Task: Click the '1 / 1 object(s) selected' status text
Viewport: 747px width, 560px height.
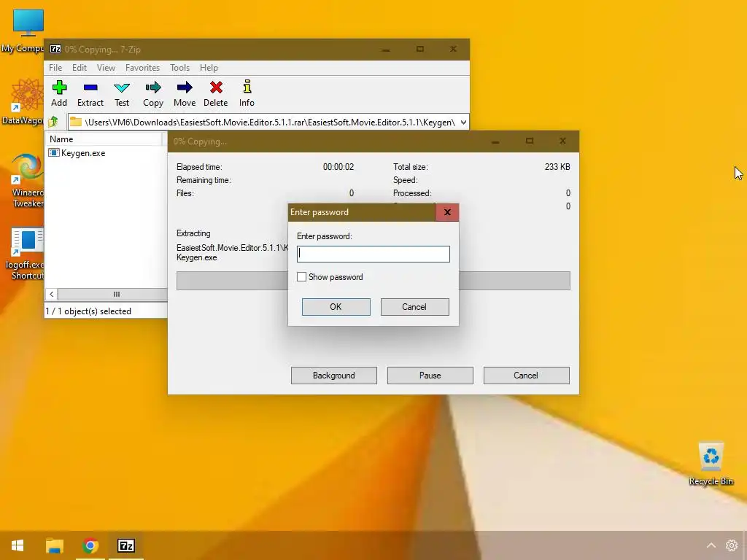Action: (88, 311)
